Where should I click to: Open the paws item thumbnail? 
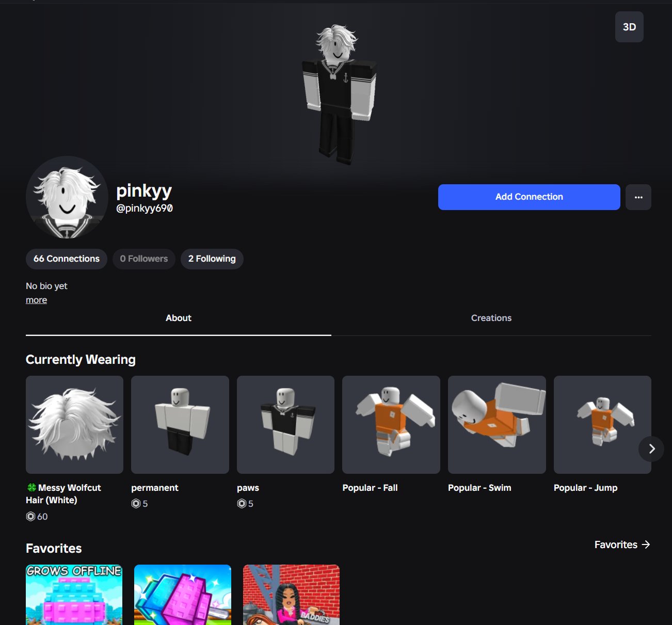285,425
